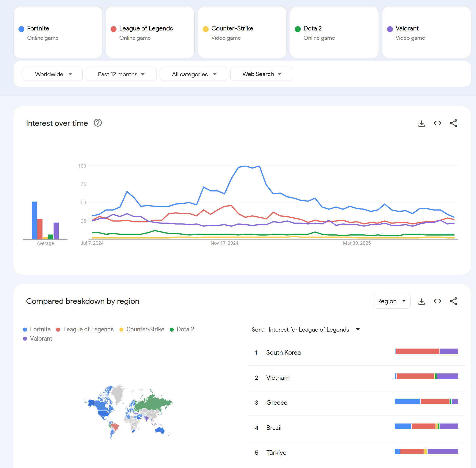476x468 pixels.
Task: Click the Nov 17, 2024 axis label
Action: click(224, 243)
